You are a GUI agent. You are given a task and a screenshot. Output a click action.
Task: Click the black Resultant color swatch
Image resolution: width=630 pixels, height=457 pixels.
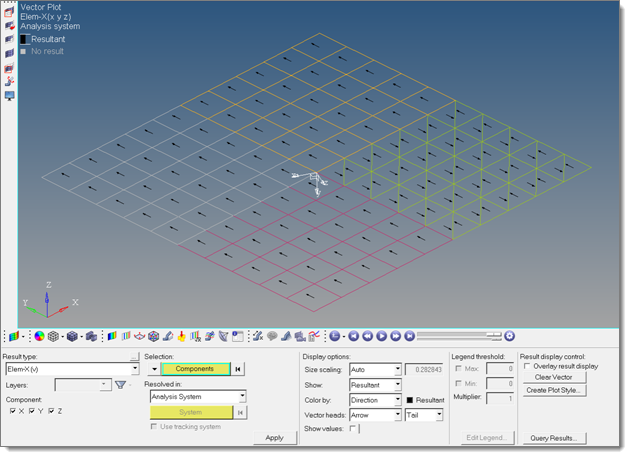[x=411, y=400]
